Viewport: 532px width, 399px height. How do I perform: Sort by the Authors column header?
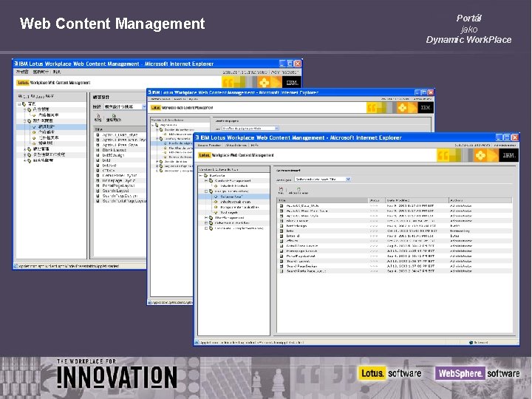tap(480, 200)
